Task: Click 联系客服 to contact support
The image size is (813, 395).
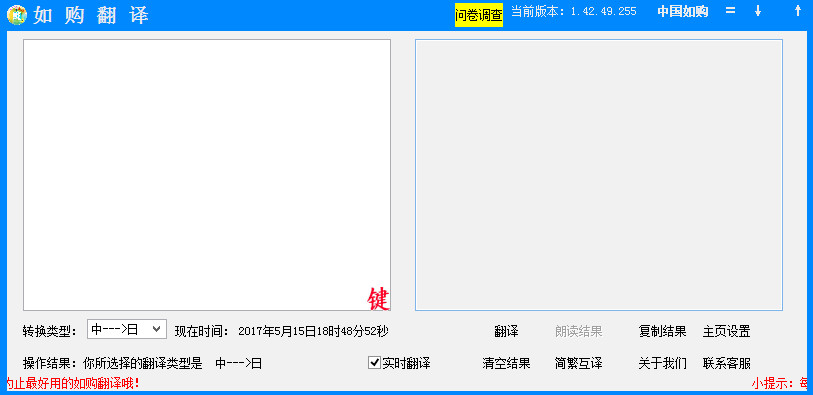Action: tap(726, 363)
